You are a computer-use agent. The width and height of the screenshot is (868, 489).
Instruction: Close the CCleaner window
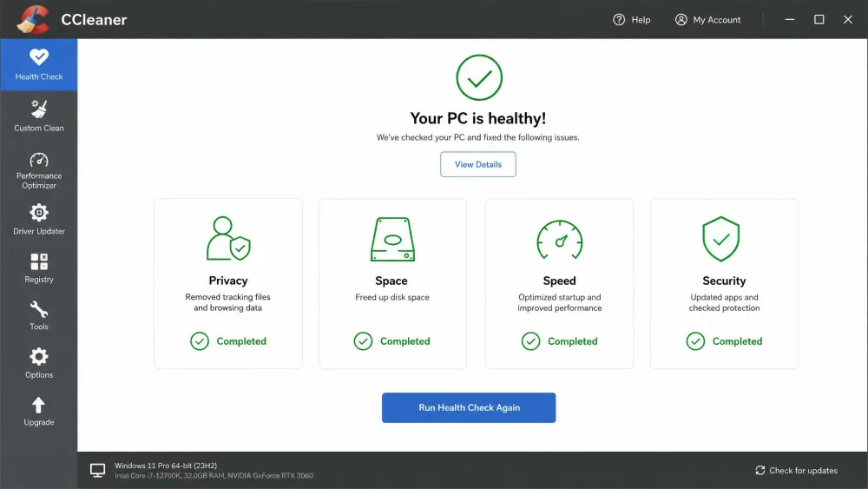click(x=847, y=19)
